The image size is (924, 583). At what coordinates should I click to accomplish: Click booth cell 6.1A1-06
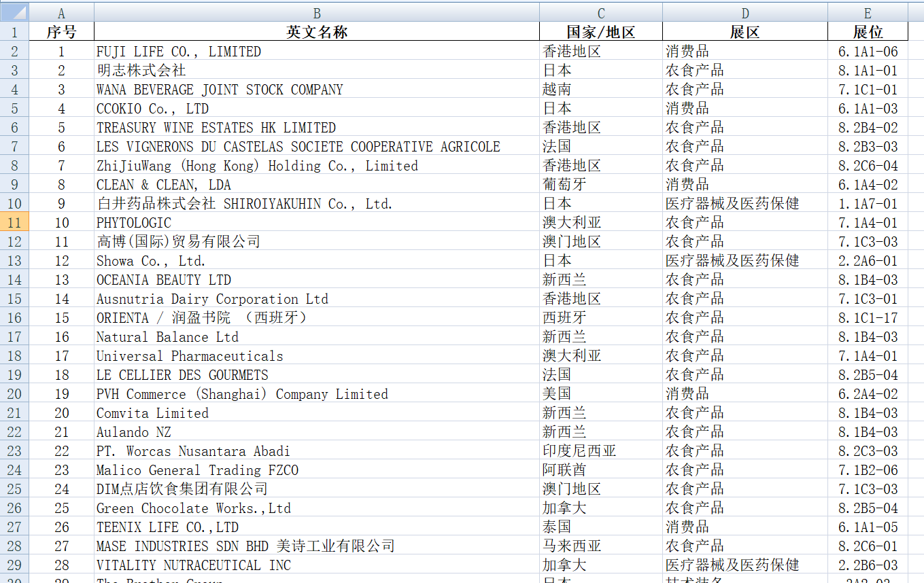[x=868, y=51]
